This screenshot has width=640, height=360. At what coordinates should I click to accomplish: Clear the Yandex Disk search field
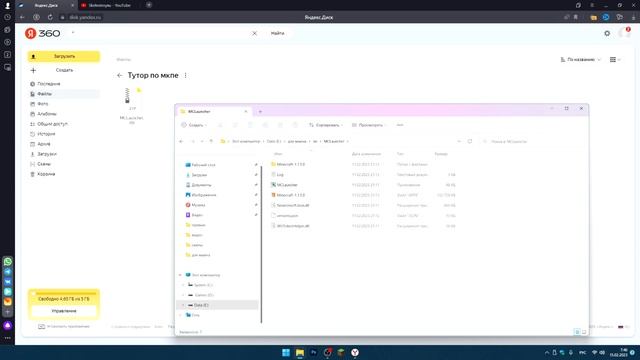tap(254, 33)
